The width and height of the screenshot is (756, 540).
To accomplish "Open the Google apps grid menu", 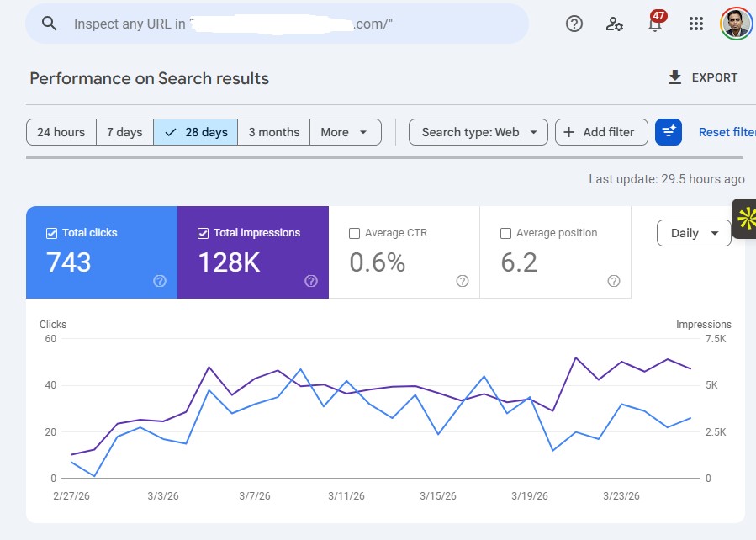I will click(x=695, y=24).
